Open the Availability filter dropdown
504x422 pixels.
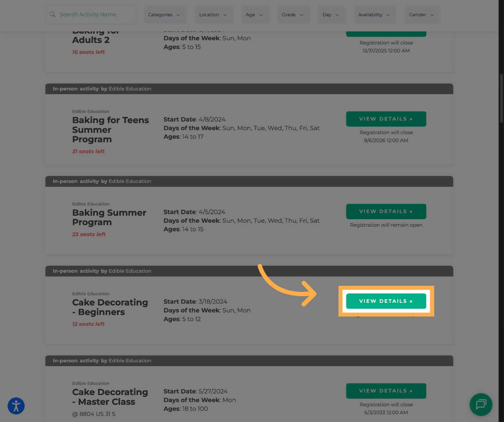(x=375, y=15)
